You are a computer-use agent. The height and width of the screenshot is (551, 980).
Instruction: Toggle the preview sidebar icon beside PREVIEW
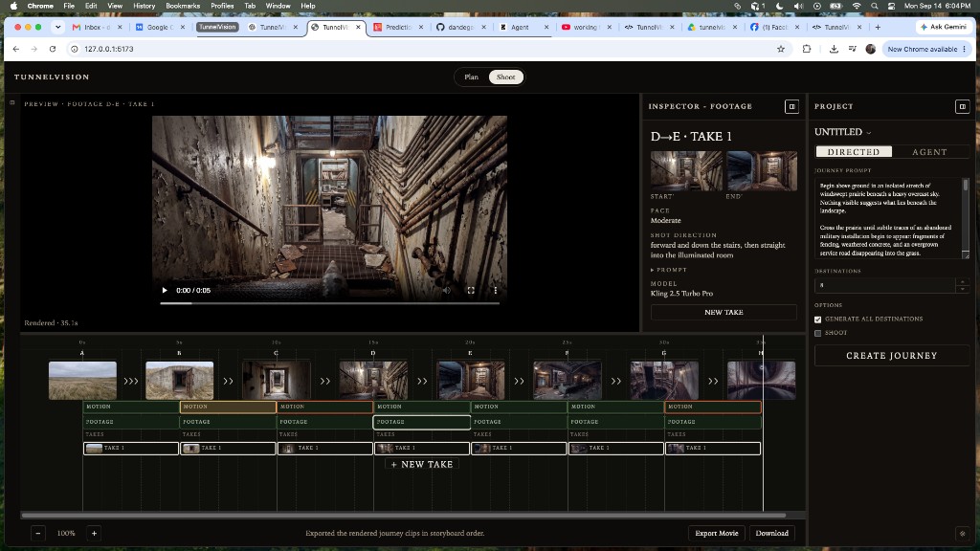click(x=11, y=102)
